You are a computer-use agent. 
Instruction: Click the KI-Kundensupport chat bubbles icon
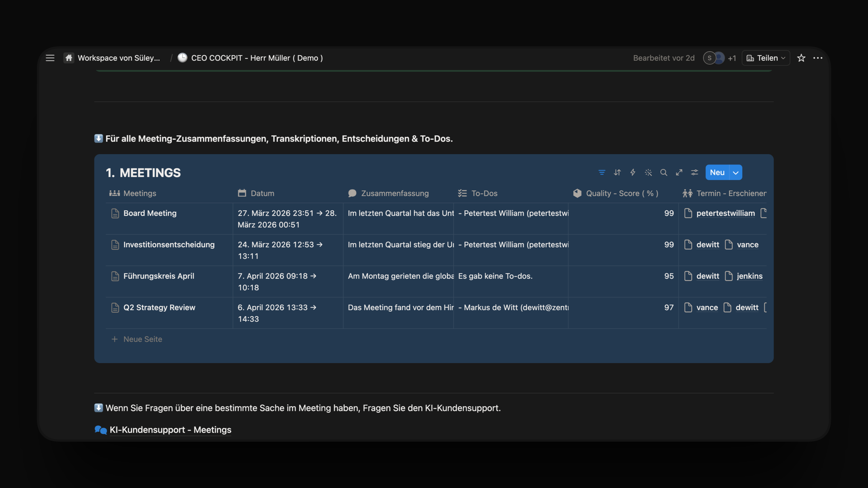(x=100, y=430)
